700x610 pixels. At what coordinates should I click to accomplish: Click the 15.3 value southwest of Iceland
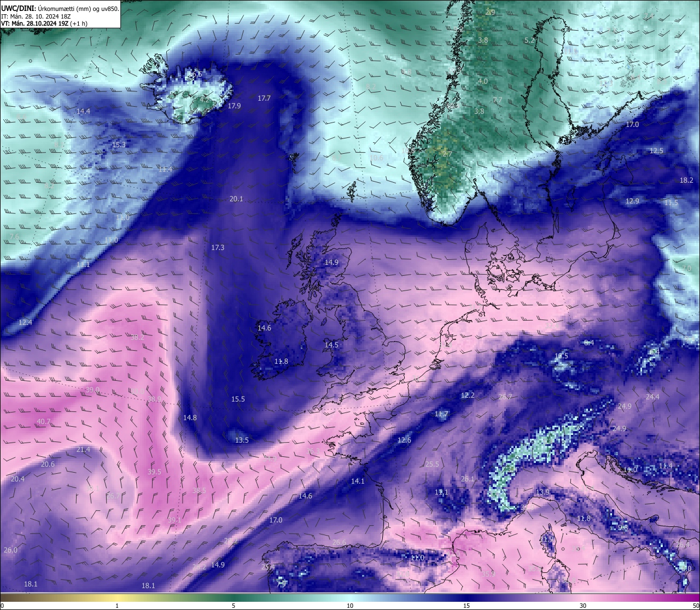[119, 145]
